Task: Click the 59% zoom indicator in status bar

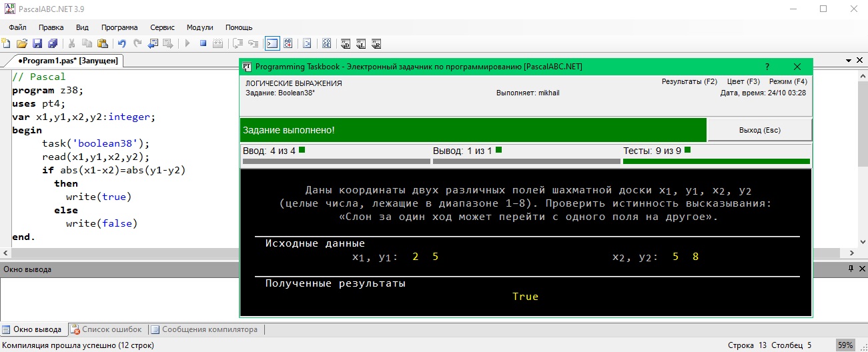Action: pyautogui.click(x=845, y=345)
